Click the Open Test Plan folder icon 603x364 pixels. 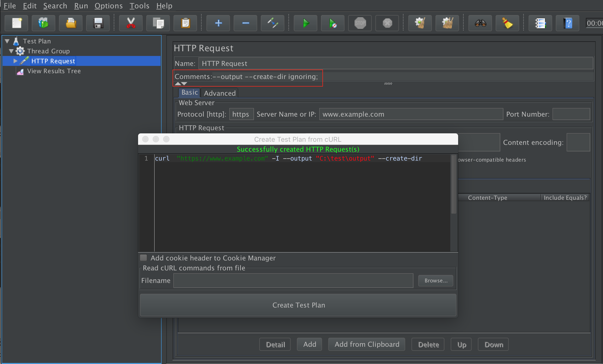pos(70,23)
